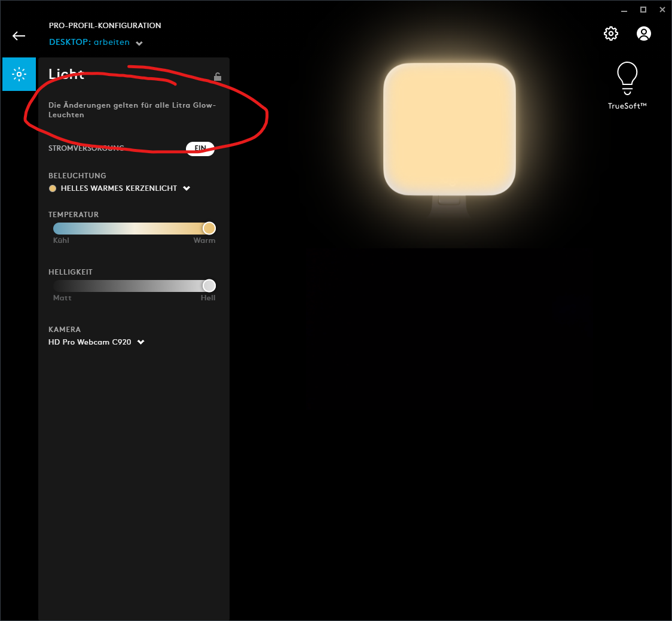Open the Beleuchtung preset dropdown
Image resolution: width=672 pixels, height=621 pixels.
point(187,188)
